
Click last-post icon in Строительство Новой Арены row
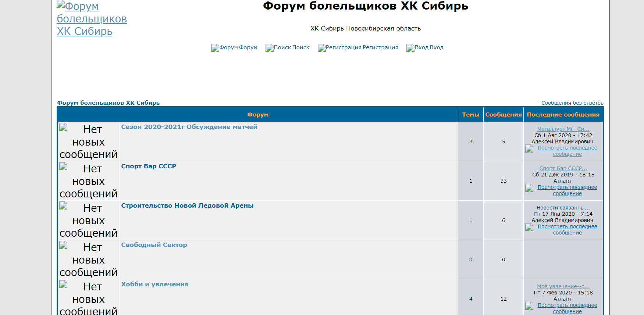[529, 227]
